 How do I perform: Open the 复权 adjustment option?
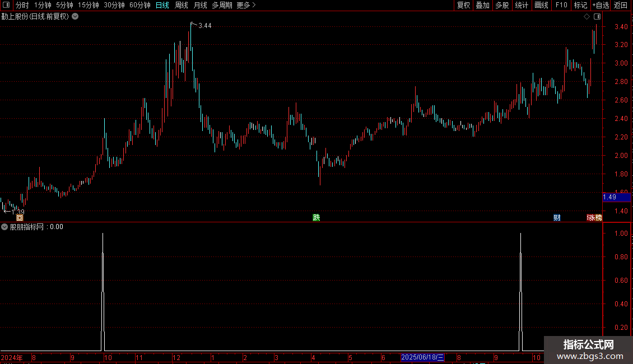click(x=463, y=5)
